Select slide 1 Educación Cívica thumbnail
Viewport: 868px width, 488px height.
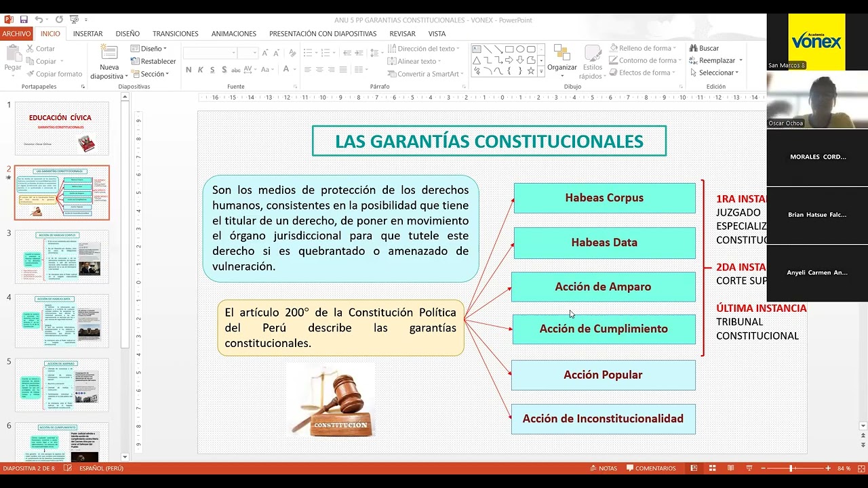(x=62, y=129)
